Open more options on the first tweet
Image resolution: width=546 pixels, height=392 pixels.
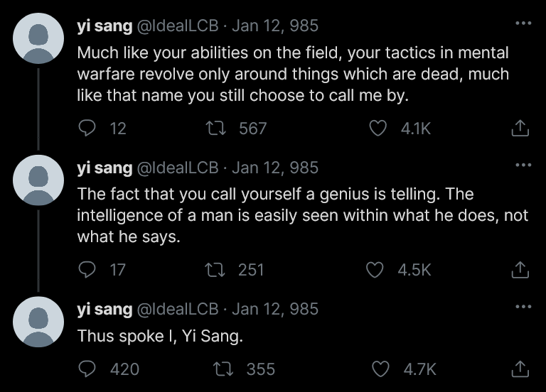[x=523, y=23]
